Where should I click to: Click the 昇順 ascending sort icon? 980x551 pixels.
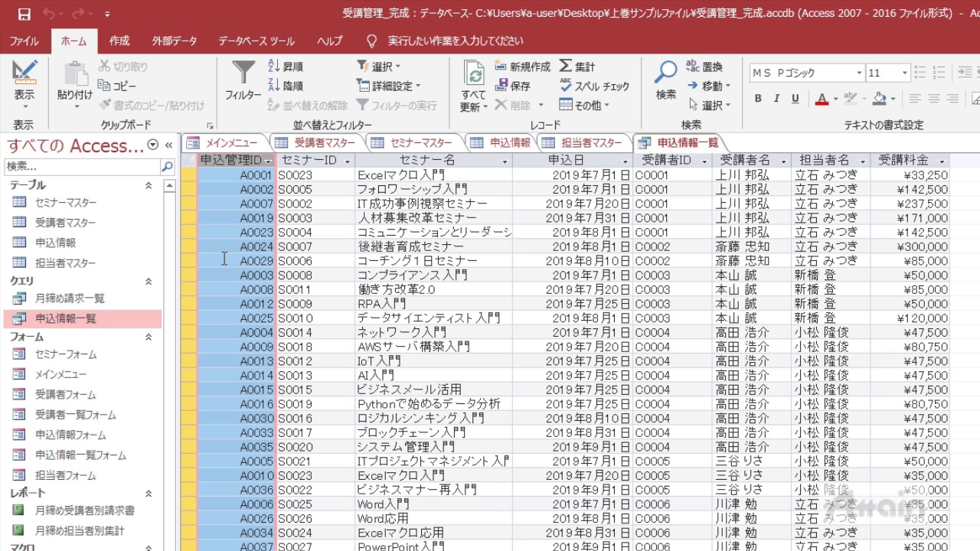tap(274, 67)
